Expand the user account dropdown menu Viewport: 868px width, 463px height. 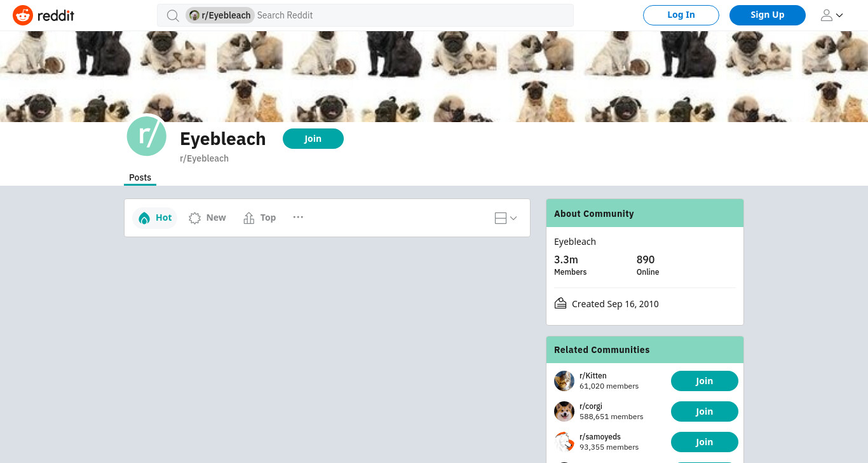[832, 15]
